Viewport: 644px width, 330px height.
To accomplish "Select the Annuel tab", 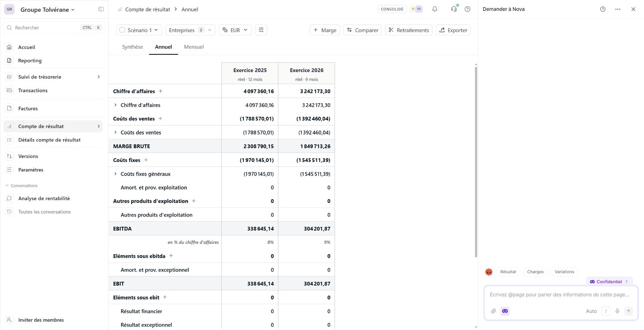I will click(163, 47).
